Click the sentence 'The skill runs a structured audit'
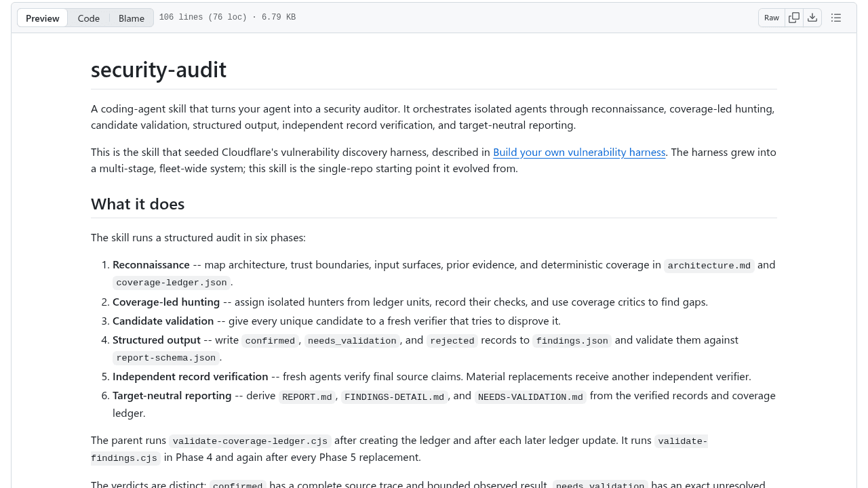 coord(198,237)
